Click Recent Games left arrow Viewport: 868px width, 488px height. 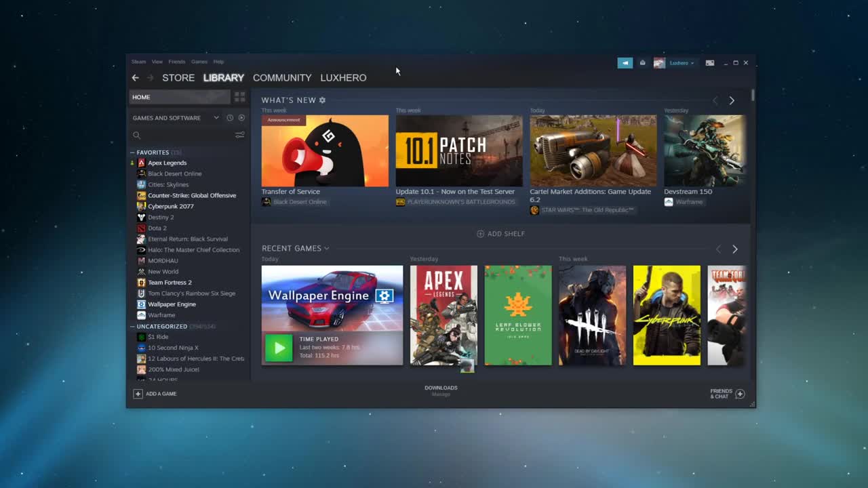(x=718, y=249)
